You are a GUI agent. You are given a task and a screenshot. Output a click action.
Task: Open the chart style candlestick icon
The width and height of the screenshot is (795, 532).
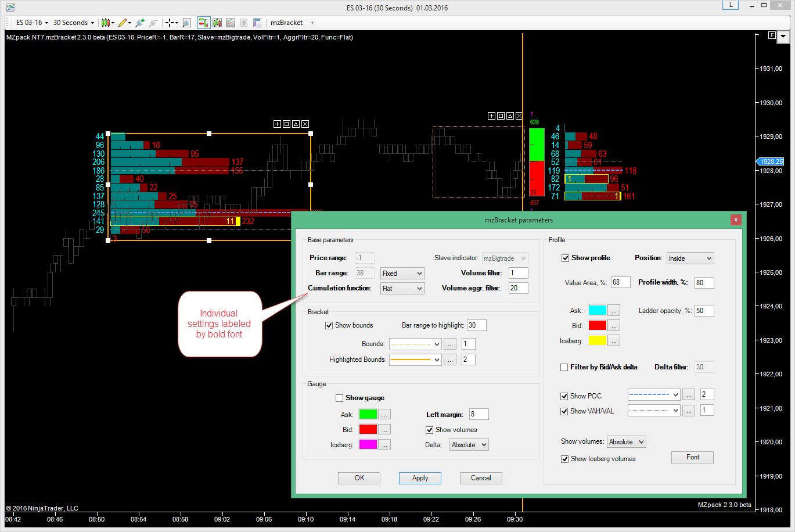point(105,23)
